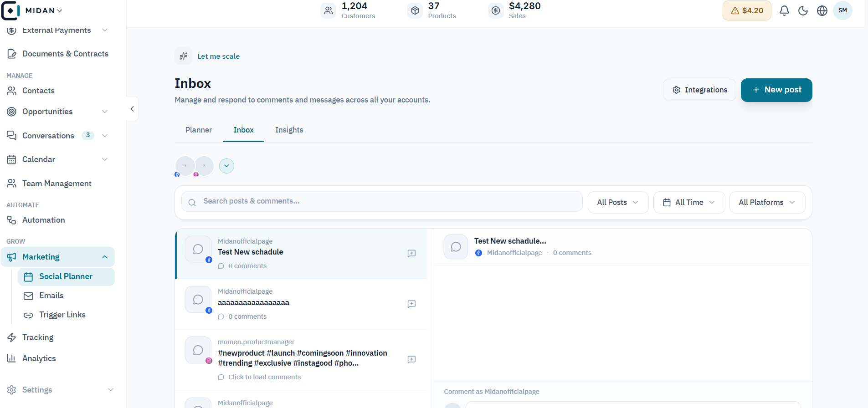868x408 pixels.
Task: Open the notifications bell
Action: tap(784, 10)
